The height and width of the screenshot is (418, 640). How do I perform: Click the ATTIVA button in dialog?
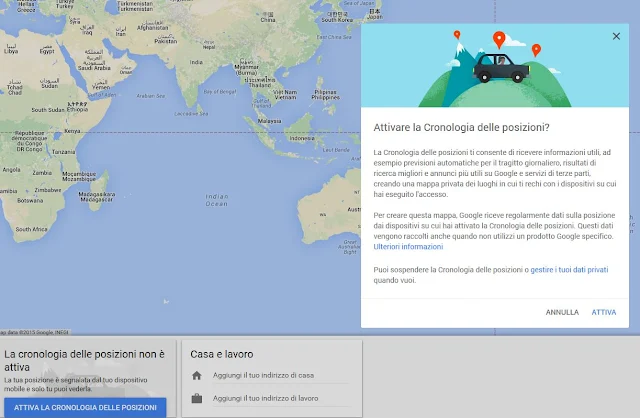604,312
